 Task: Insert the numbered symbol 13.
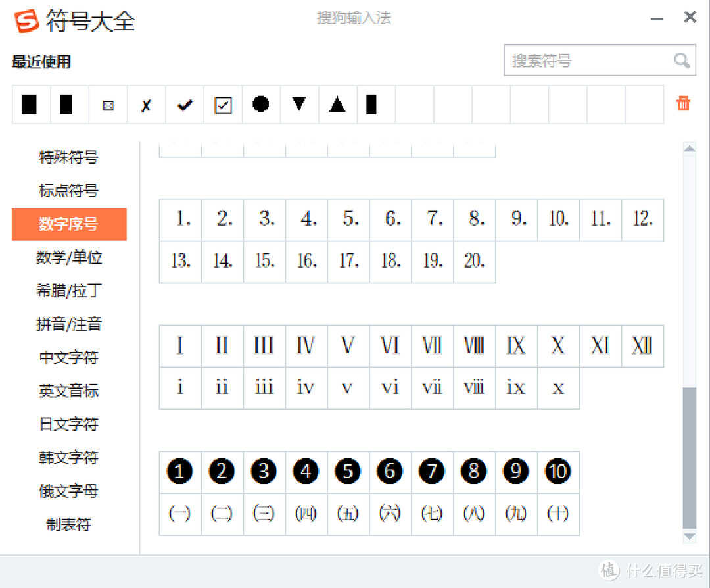click(x=179, y=262)
